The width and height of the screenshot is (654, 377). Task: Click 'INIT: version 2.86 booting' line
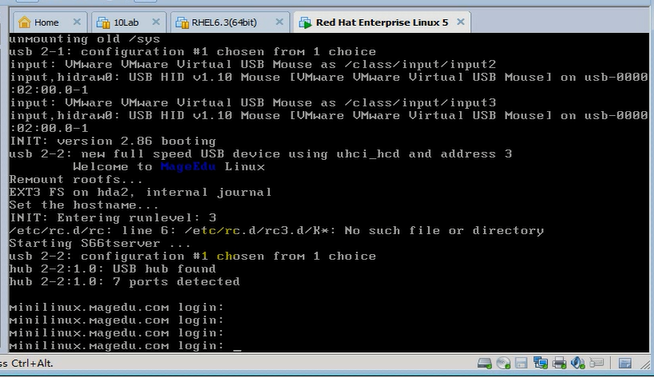pos(113,141)
